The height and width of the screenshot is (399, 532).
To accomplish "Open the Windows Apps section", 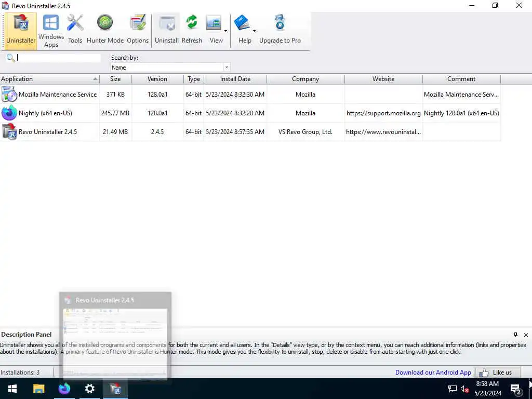I will click(51, 31).
